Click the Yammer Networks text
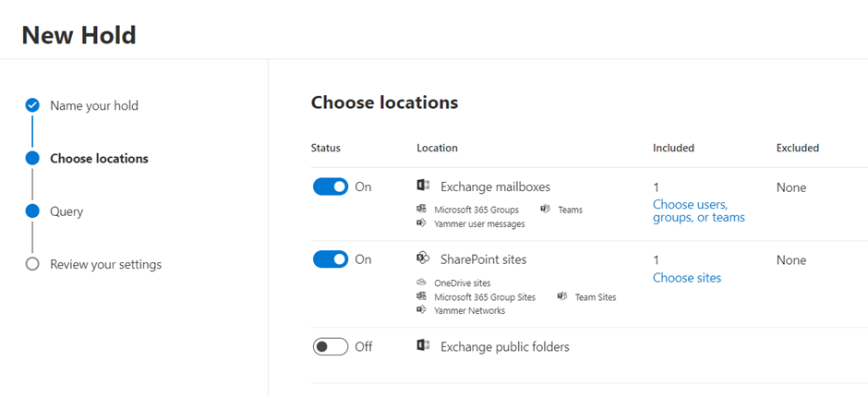The width and height of the screenshot is (868, 397). click(x=469, y=310)
